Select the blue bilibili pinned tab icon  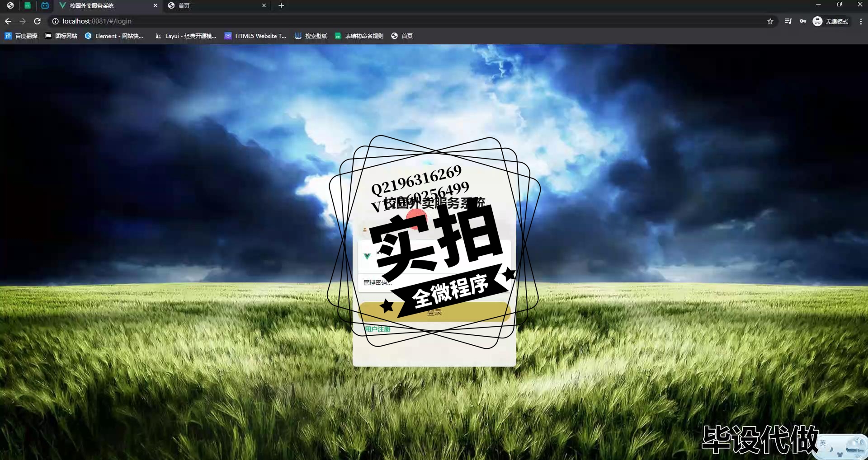pyautogui.click(x=45, y=5)
